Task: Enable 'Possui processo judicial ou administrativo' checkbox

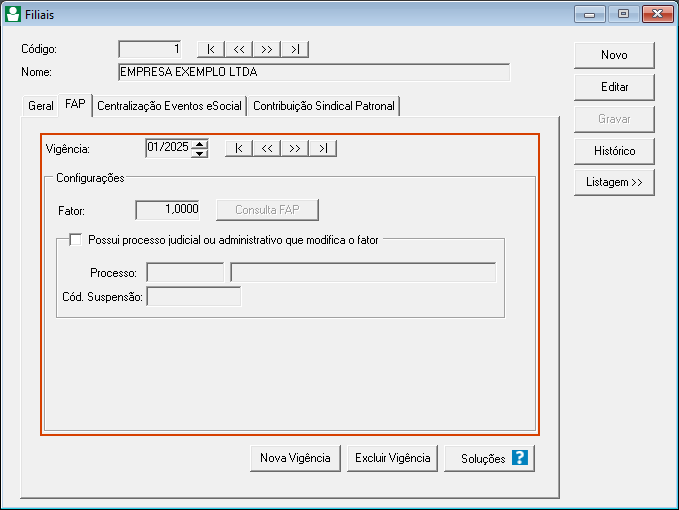Action: [76, 239]
